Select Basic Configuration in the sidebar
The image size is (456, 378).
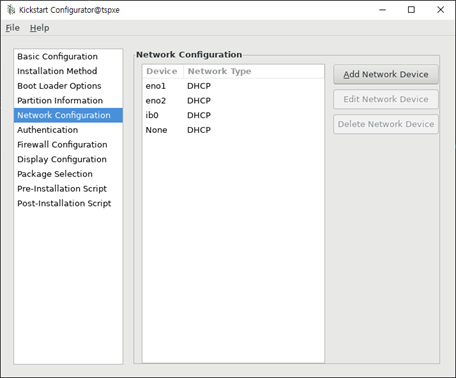68,56
